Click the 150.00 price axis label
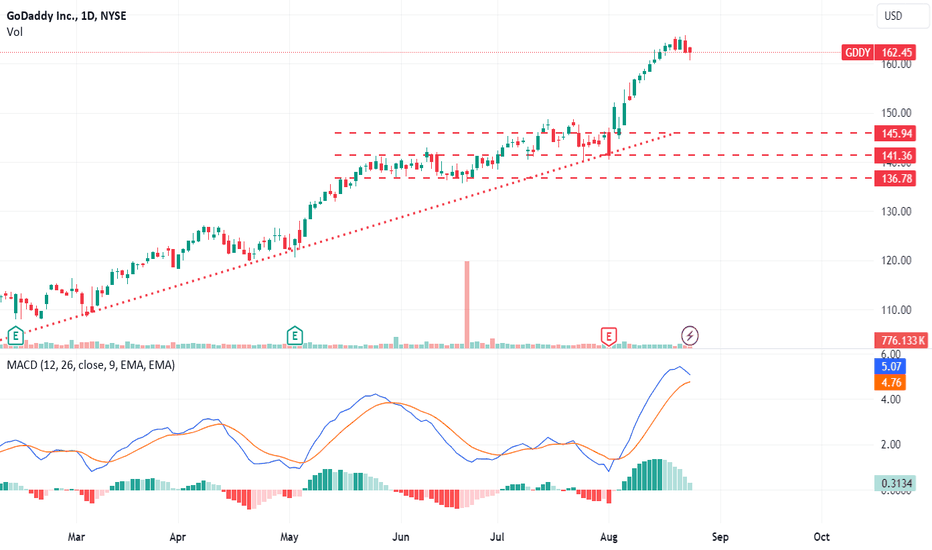 tap(896, 113)
